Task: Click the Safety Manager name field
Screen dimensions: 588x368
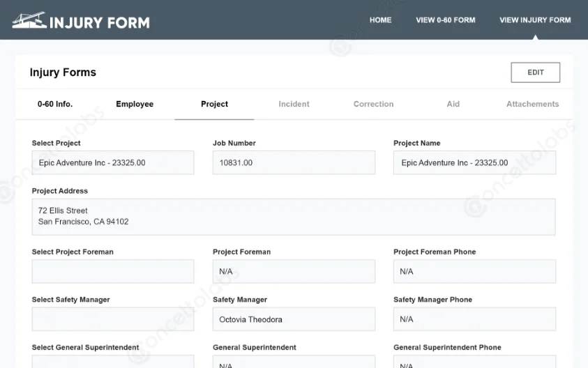Action: click(294, 319)
